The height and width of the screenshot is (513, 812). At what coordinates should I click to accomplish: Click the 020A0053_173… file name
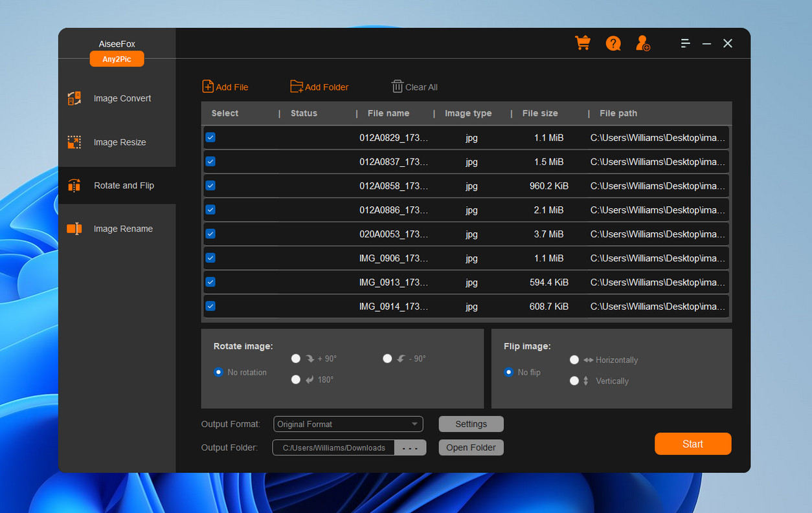click(x=394, y=234)
